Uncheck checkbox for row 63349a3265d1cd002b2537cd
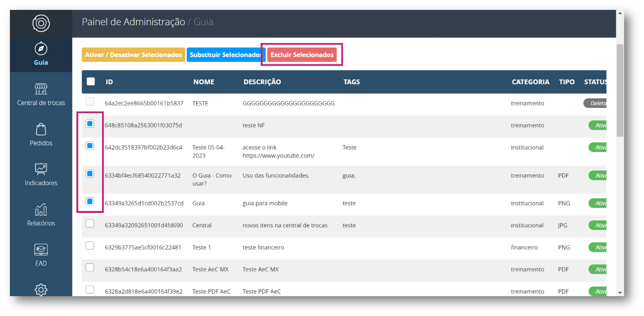 pyautogui.click(x=90, y=201)
